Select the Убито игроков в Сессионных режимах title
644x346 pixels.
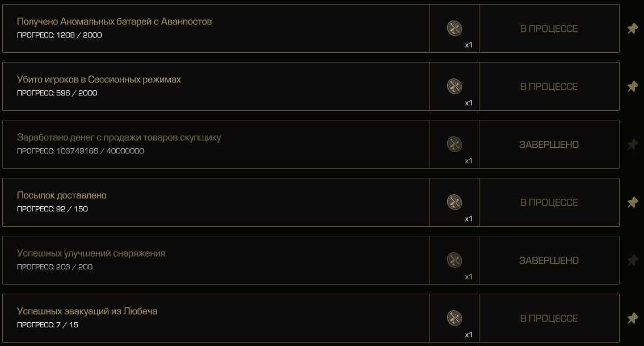click(99, 80)
